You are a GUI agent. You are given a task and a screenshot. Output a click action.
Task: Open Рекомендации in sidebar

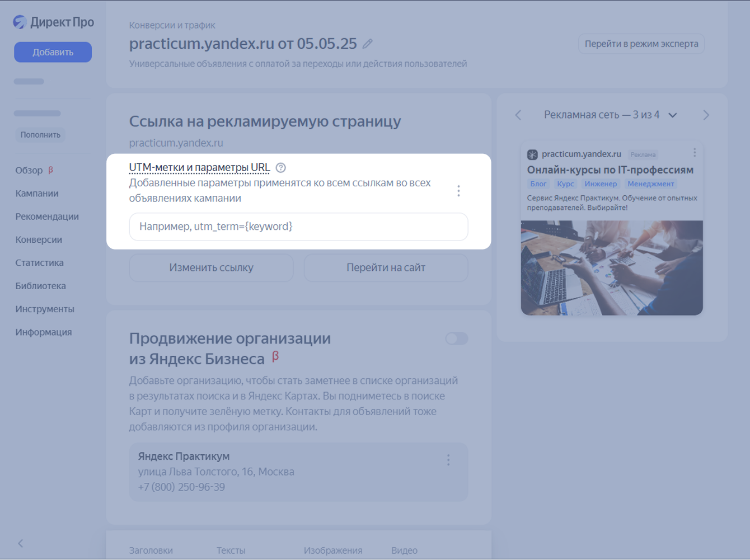coord(47,217)
